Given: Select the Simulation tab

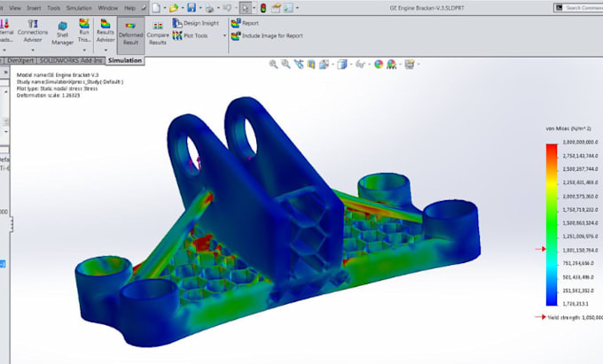Looking at the screenshot, I should click(125, 60).
